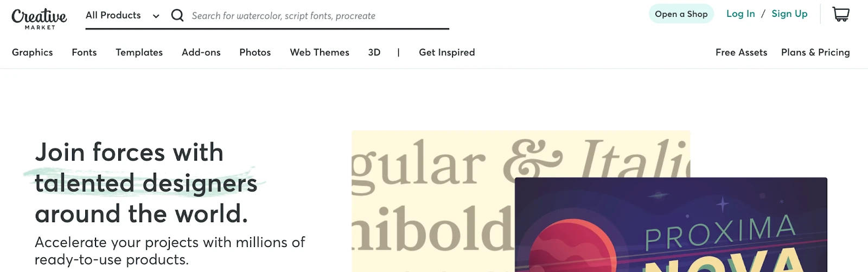Viewport: 868px width, 272px height.
Task: View Plans & Pricing
Action: [x=815, y=52]
